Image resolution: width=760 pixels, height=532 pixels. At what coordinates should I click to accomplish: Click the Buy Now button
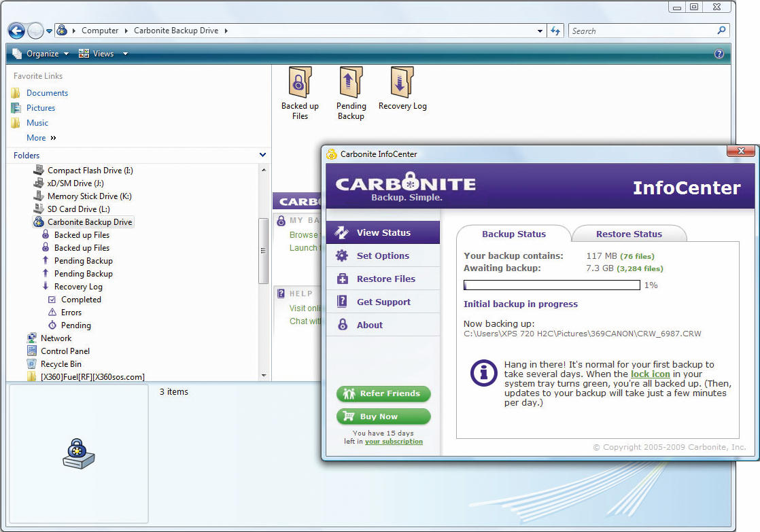coord(383,416)
